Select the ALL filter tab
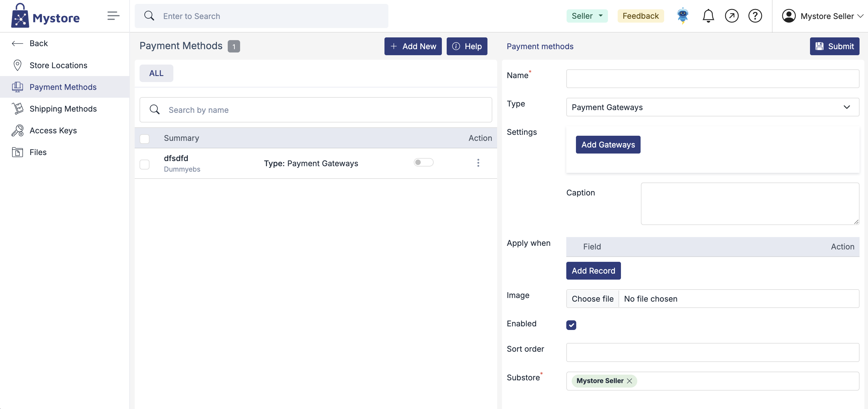 [156, 73]
